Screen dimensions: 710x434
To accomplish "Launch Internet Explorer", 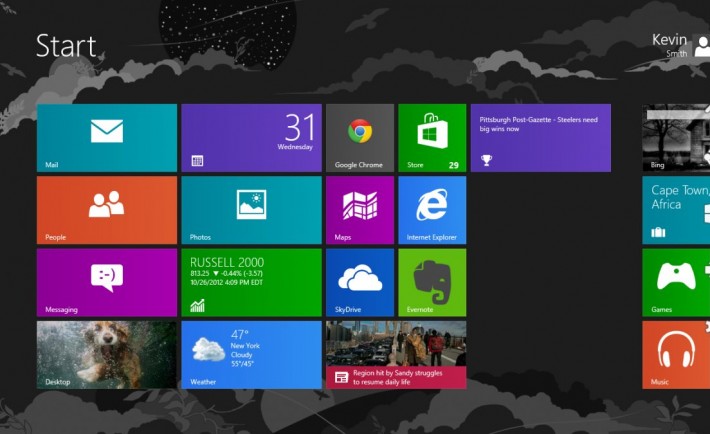I will pyautogui.click(x=432, y=210).
